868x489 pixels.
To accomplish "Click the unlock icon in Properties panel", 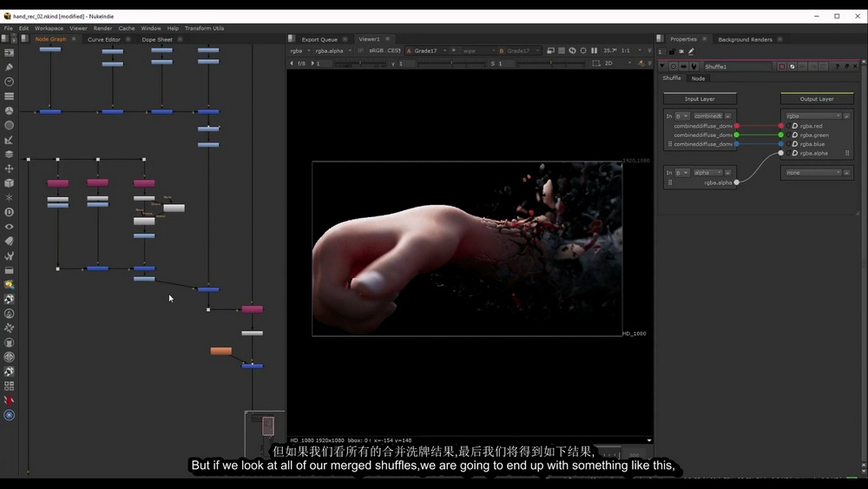I will point(672,51).
